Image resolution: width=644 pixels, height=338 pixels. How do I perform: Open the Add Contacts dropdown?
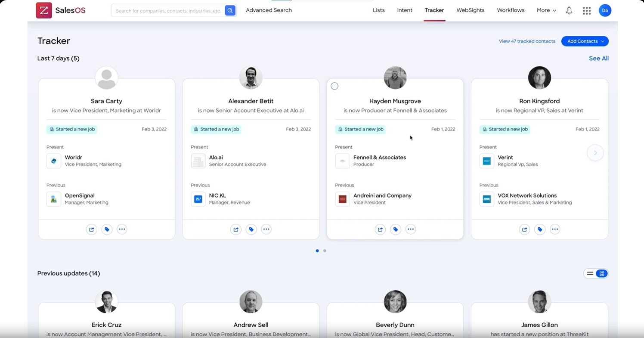pos(585,41)
